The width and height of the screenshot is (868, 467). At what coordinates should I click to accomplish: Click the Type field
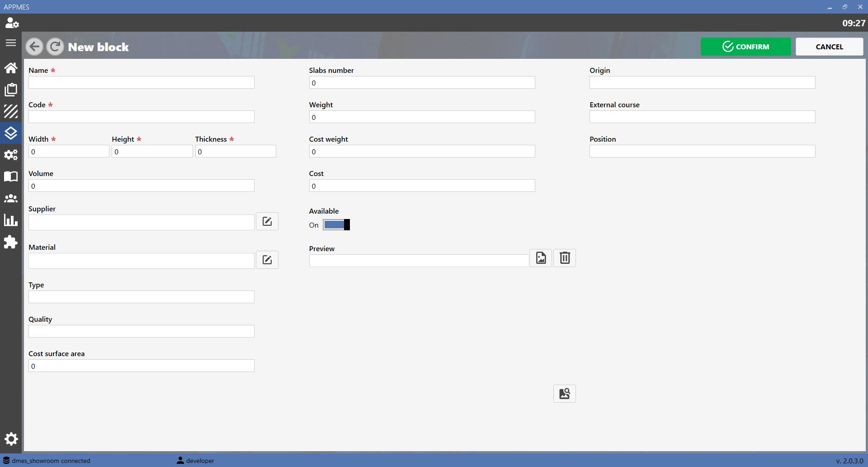click(x=142, y=297)
